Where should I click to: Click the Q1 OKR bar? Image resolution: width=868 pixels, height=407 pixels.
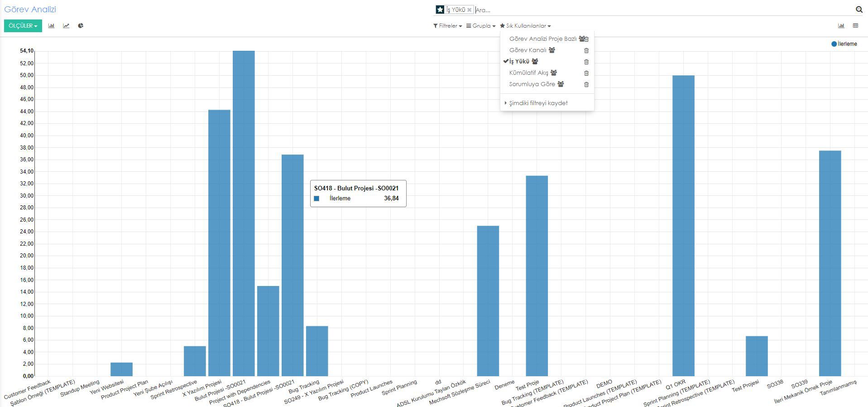[x=683, y=226]
